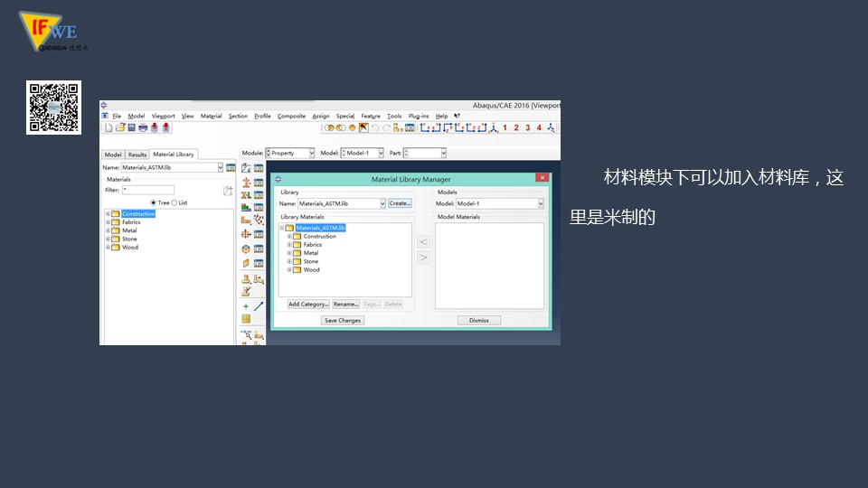
Task: Click the blue diagonal line datum axis icon
Action: (x=259, y=306)
